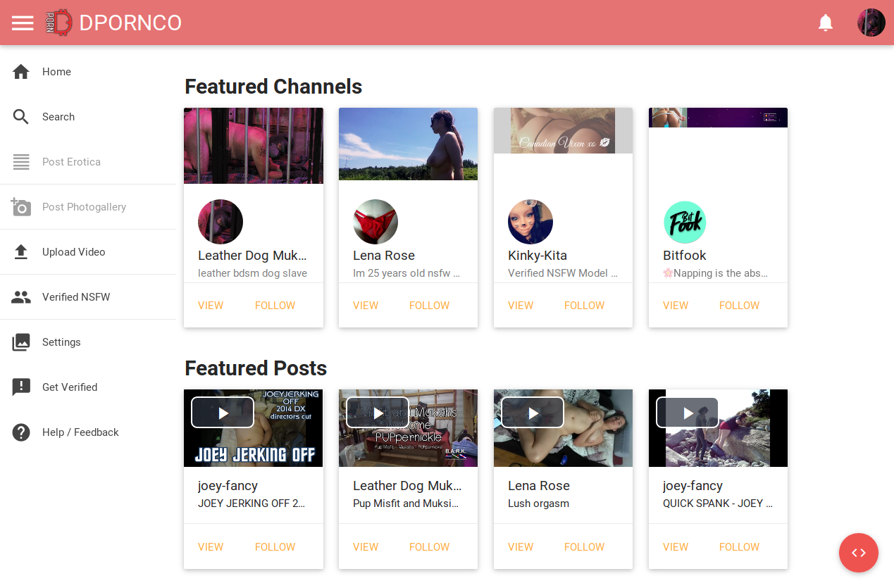Go to Verified NSFW section

[76, 297]
